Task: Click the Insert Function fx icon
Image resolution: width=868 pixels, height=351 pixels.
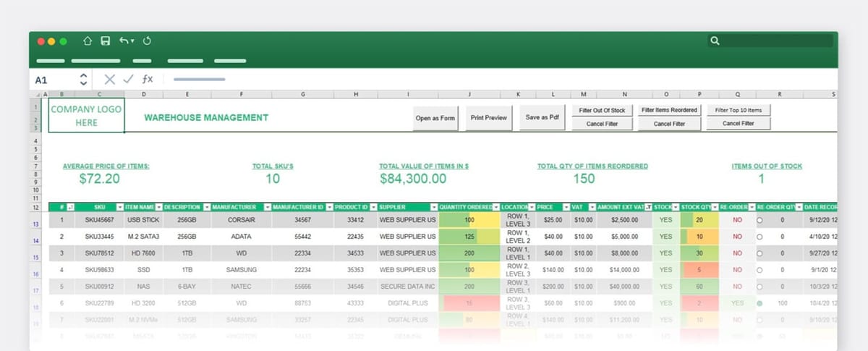Action: [147, 80]
